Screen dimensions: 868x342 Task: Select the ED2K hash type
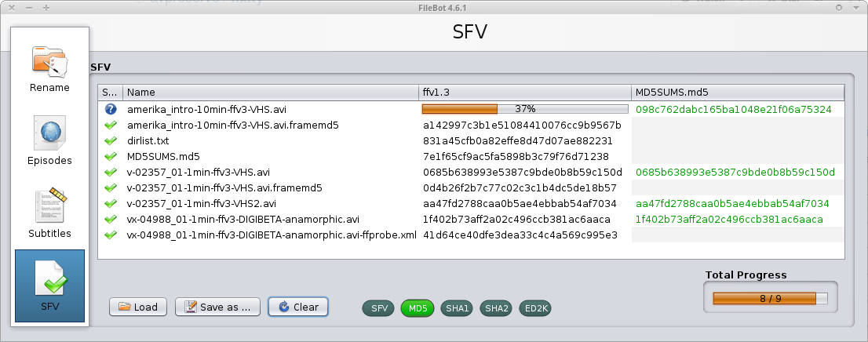tap(537, 308)
